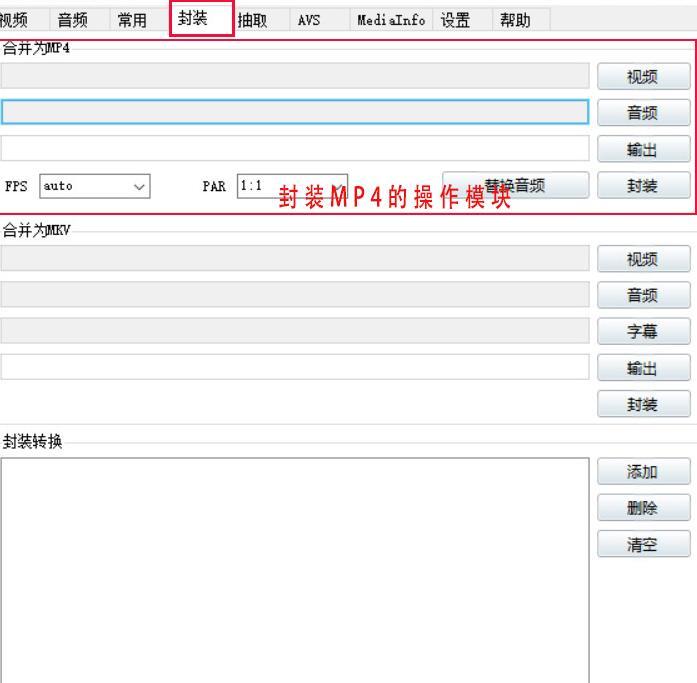Click inside the 封装转换 file list
The height and width of the screenshot is (683, 697).
click(x=295, y=571)
